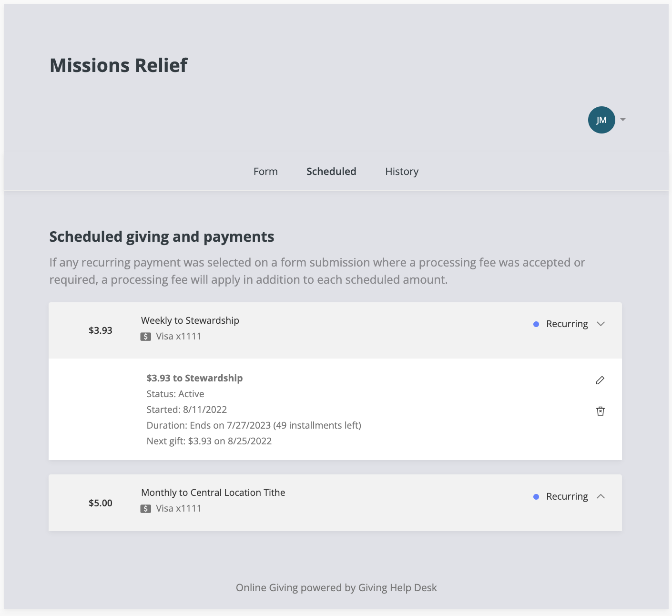This screenshot has height=616, width=672.
Task: Click the blue status dot on Weekly Stewardship row
Action: tap(536, 324)
